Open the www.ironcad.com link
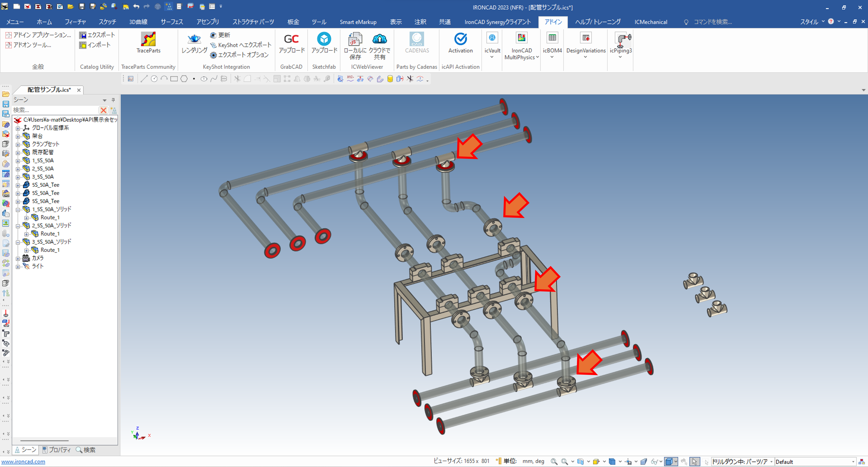The height and width of the screenshot is (467, 868). pos(23,462)
